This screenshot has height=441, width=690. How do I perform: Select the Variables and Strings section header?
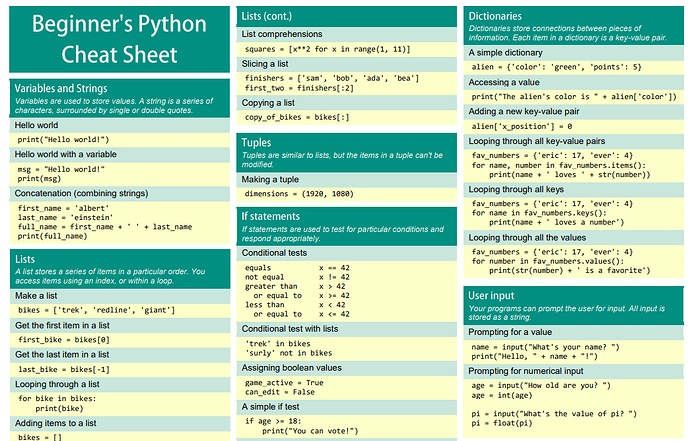[61, 88]
